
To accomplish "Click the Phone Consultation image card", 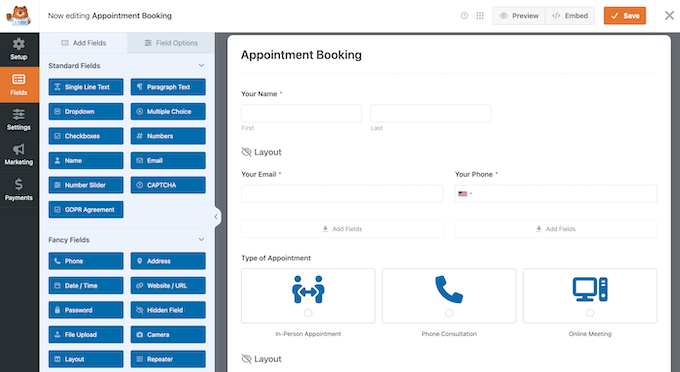I will [449, 296].
